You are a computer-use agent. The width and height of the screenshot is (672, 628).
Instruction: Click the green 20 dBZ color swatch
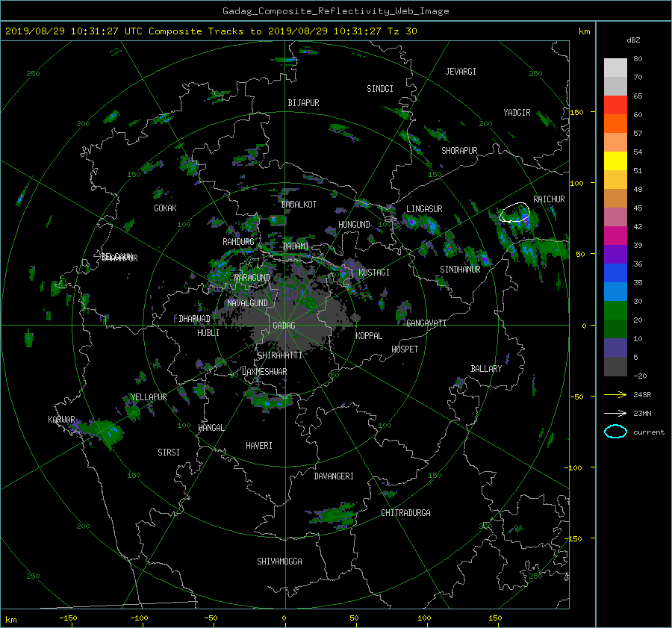click(615, 311)
